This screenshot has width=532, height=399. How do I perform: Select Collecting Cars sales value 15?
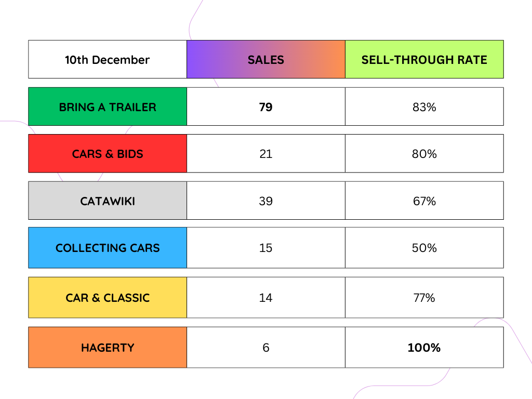(x=265, y=248)
